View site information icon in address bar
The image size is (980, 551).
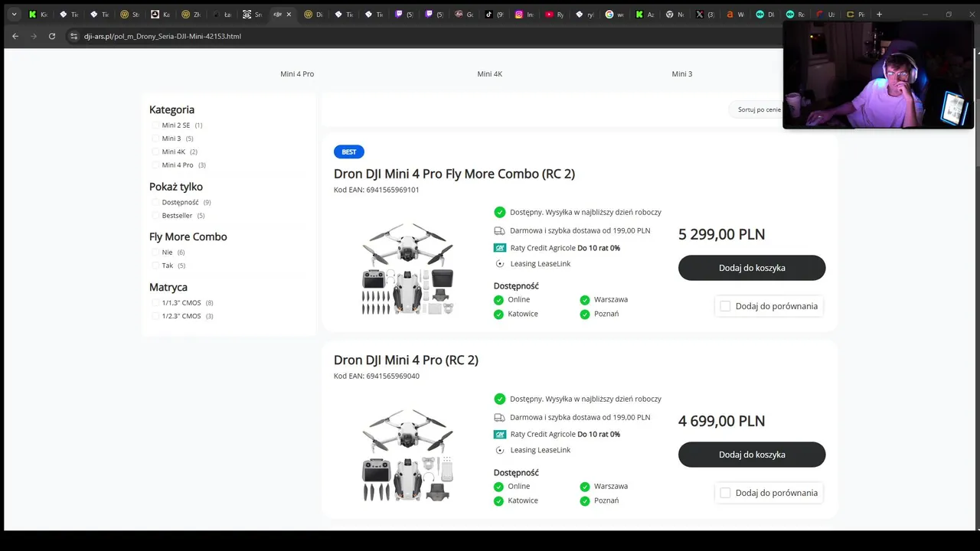pos(74,36)
